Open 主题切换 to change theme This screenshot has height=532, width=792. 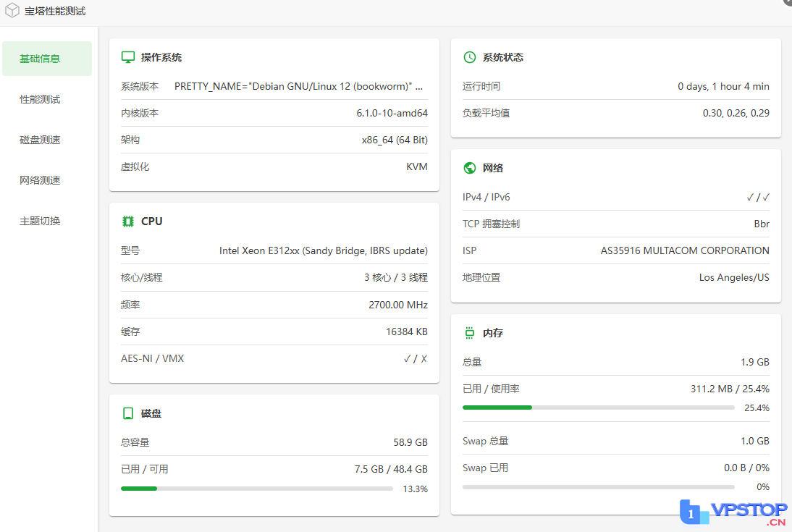41,221
